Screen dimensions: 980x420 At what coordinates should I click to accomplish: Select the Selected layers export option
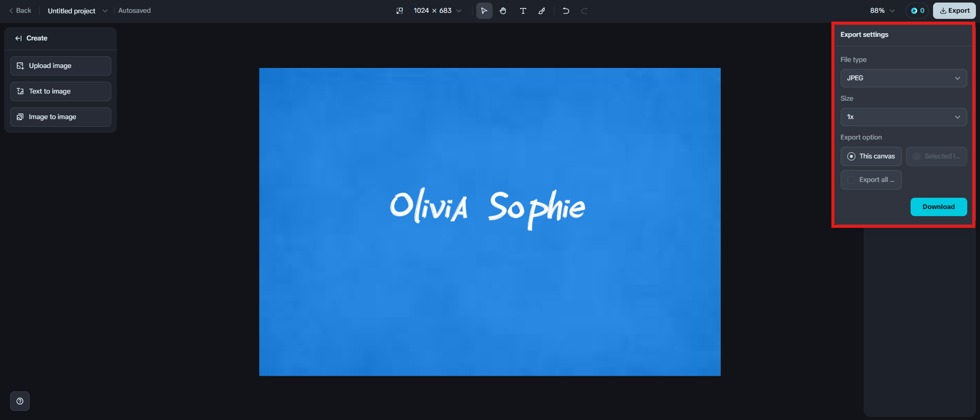point(937,156)
